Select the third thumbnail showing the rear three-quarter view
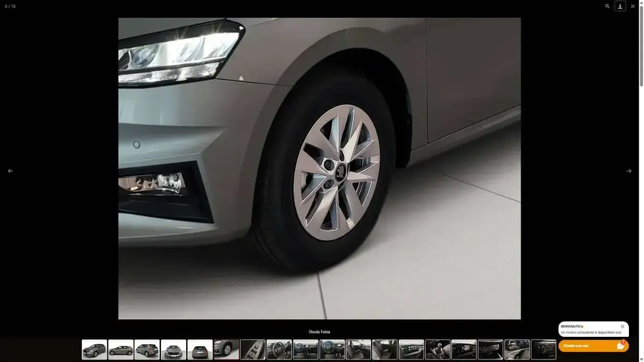The image size is (644, 362). (x=147, y=350)
